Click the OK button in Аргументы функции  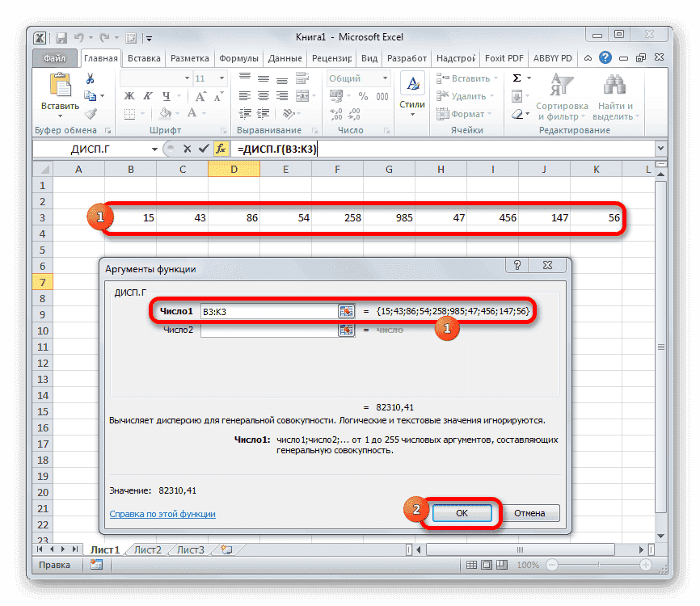pyautogui.click(x=461, y=512)
